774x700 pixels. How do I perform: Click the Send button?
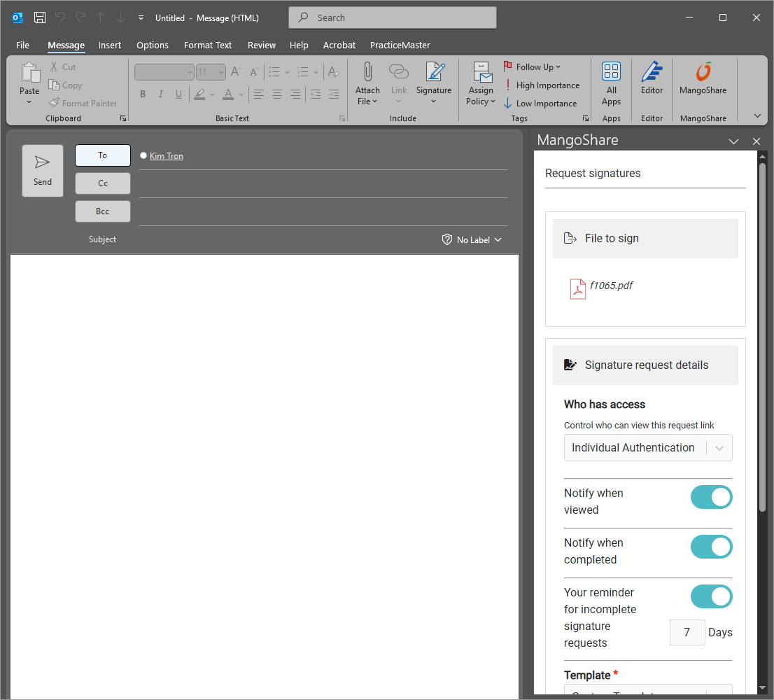pyautogui.click(x=43, y=170)
